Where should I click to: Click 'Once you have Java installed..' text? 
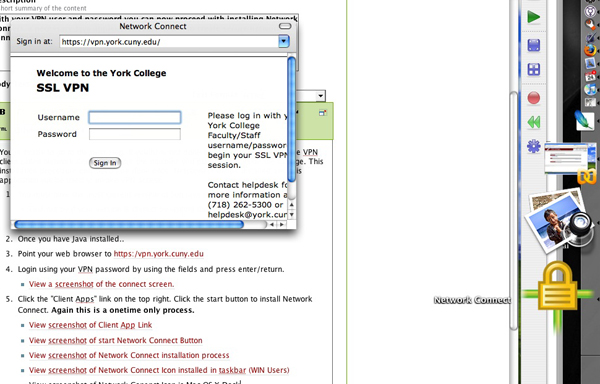[71, 239]
